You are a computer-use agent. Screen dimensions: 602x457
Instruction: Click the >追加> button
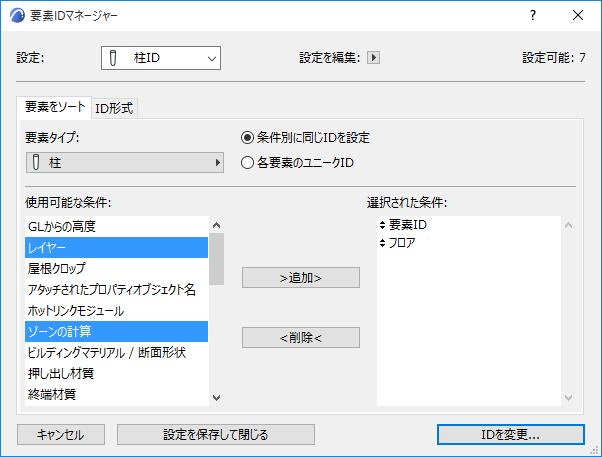301,277
